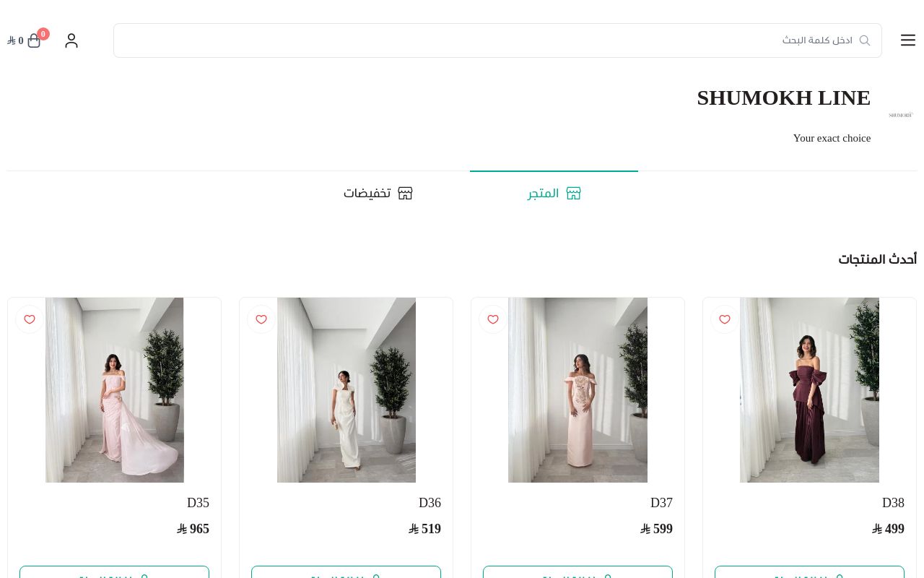Click the store icon on المتجر tab
Image resolution: width=924 pixels, height=578 pixels.
tap(573, 194)
